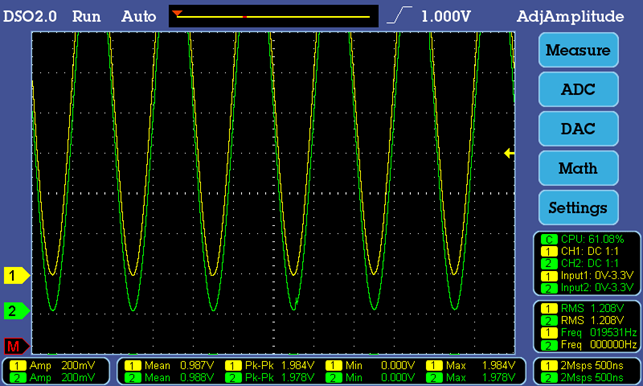Open the Settings button
Screen dimensions: 643x386
(x=578, y=208)
